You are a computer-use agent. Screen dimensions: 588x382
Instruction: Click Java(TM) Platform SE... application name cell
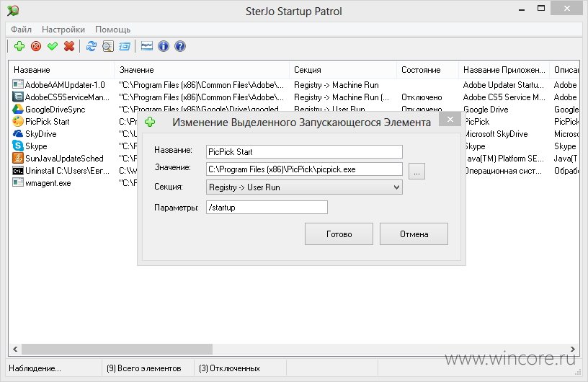(504, 159)
